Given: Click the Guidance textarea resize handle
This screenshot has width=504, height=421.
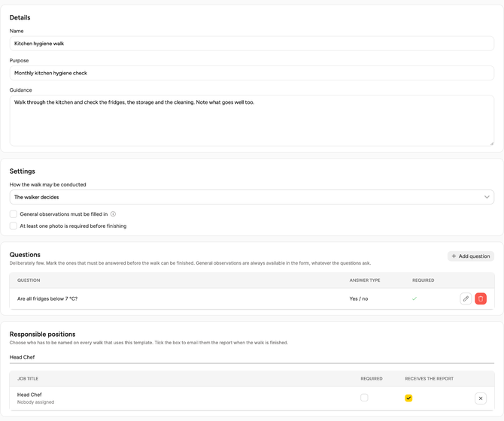Looking at the screenshot, I should click(491, 144).
